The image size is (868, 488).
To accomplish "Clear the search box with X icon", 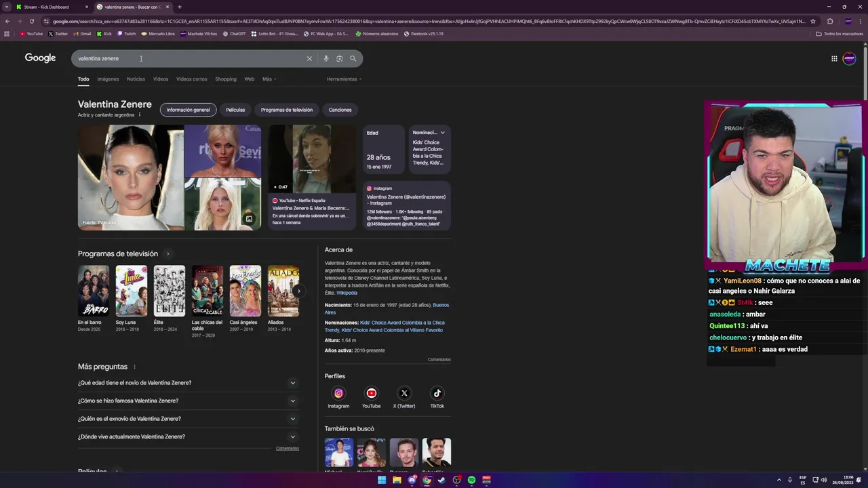I will tap(309, 58).
